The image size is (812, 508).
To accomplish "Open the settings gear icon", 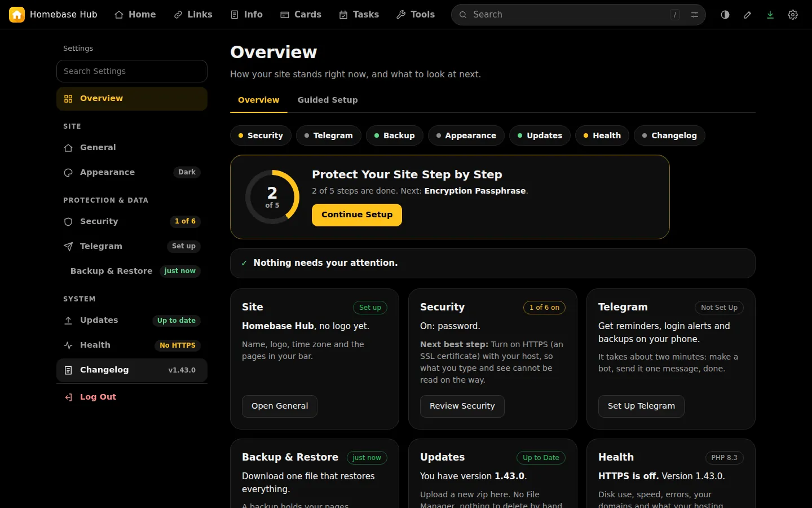I will coord(793,15).
